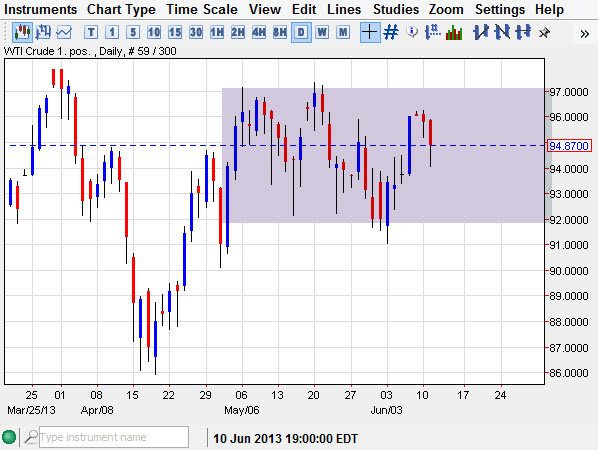Select the descending trend line tool

(502, 32)
